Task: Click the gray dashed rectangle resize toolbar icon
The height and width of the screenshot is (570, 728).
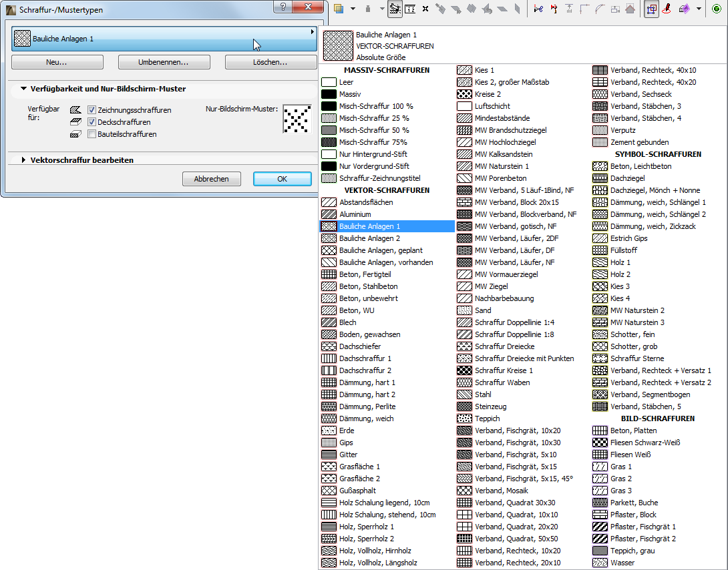Action: click(615, 9)
